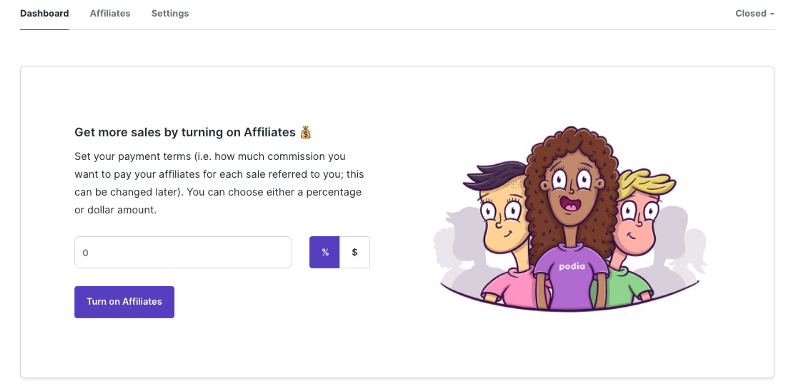The width and height of the screenshot is (800, 383).
Task: Click the curly-haired woman's face
Action: tap(571, 188)
